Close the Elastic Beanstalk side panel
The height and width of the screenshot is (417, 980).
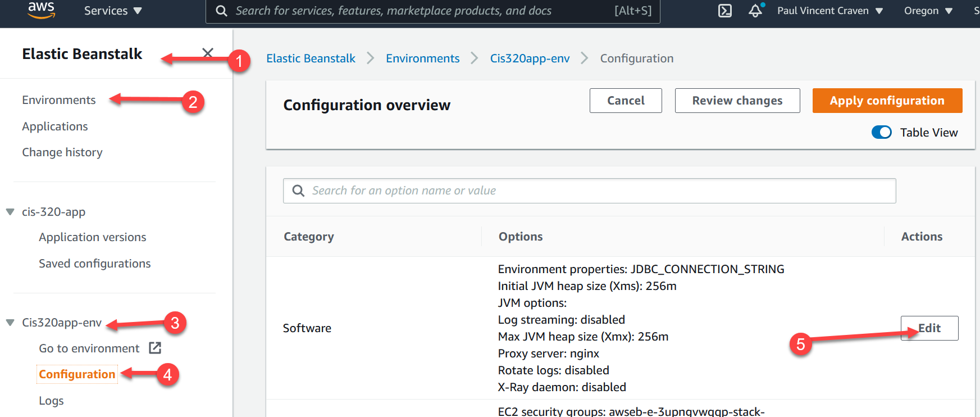click(208, 53)
